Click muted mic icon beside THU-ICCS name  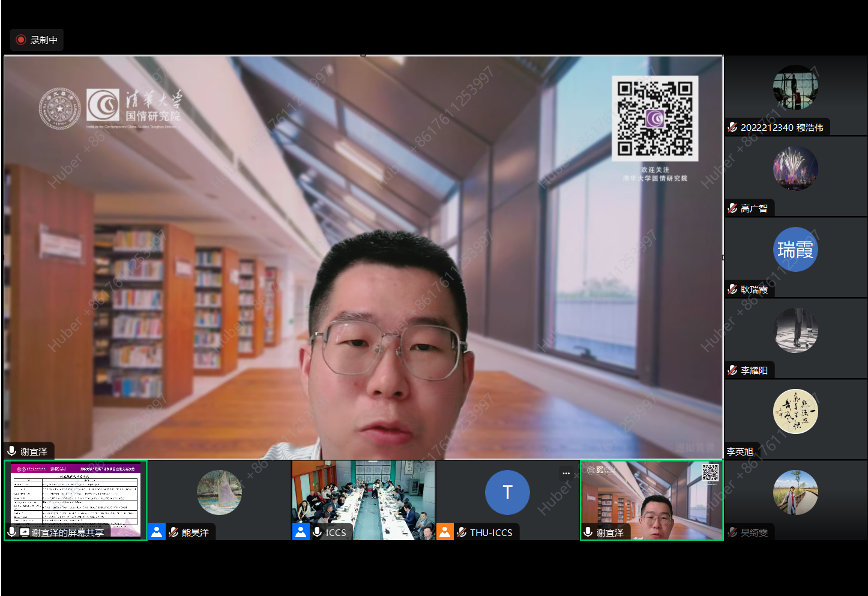[462, 532]
